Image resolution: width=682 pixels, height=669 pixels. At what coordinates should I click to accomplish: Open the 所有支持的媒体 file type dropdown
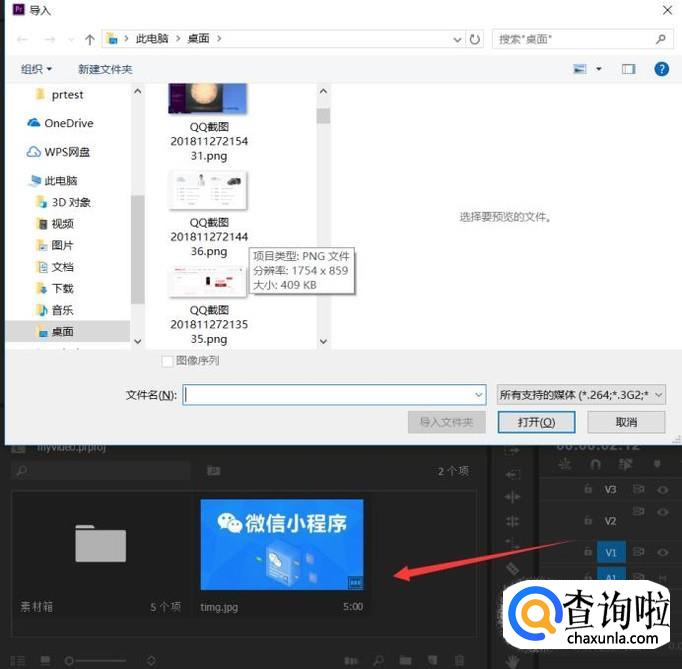(581, 395)
